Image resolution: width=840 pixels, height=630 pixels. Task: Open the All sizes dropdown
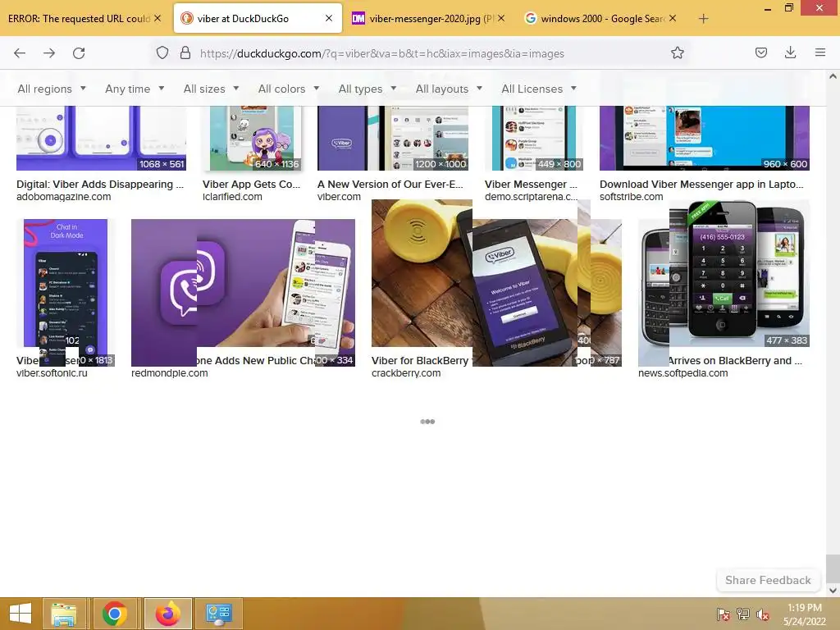pos(211,89)
